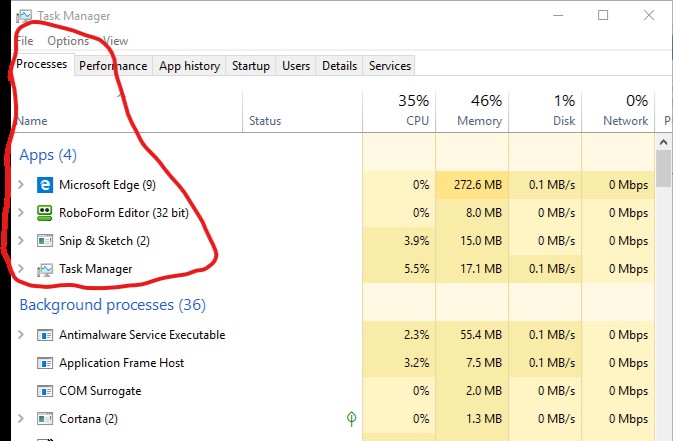Sort processes by the Name column

pyautogui.click(x=127, y=112)
